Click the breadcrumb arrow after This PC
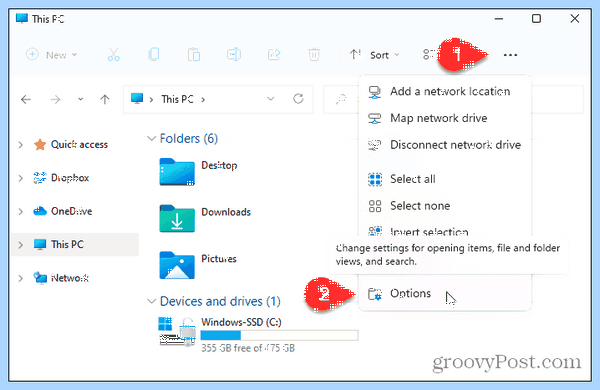The width and height of the screenshot is (600, 390). (203, 100)
